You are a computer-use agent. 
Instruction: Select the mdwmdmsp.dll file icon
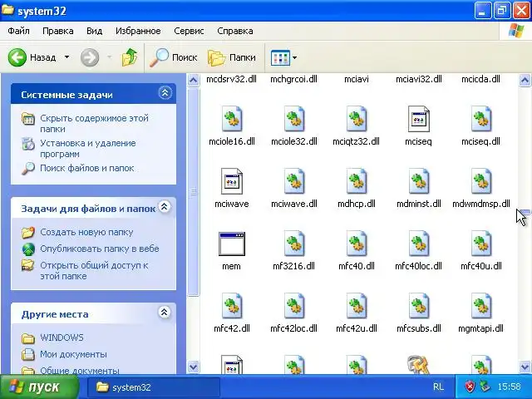(x=481, y=181)
